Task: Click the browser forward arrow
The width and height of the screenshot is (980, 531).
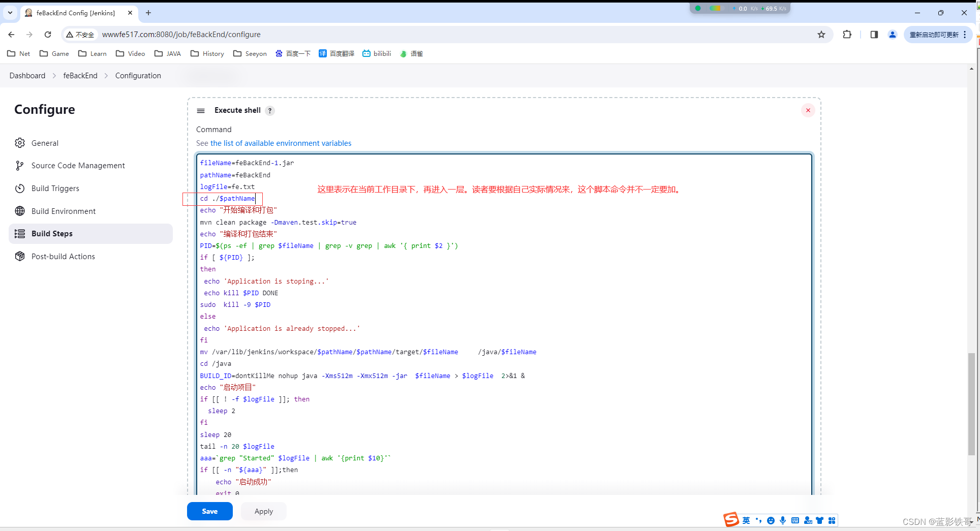Action: click(29, 35)
